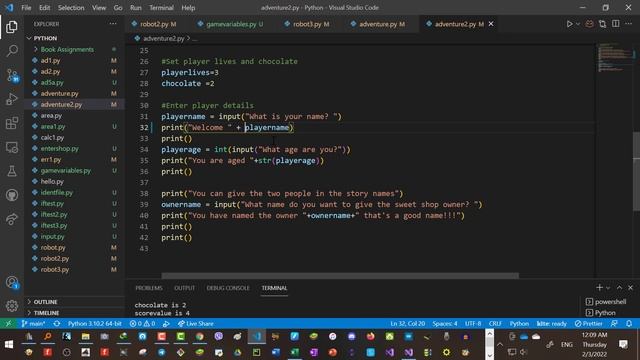Viewport: 640px width, 360px height.
Task: Open the Run and Debug view
Action: tap(12, 99)
